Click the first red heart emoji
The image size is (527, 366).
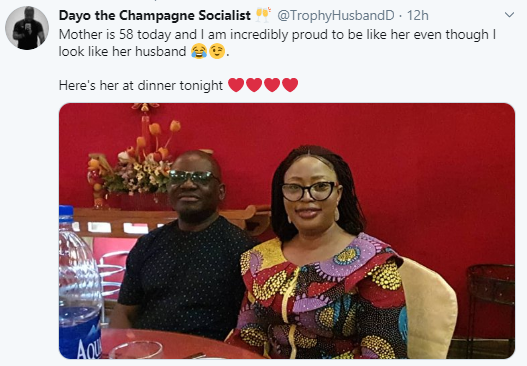236,85
